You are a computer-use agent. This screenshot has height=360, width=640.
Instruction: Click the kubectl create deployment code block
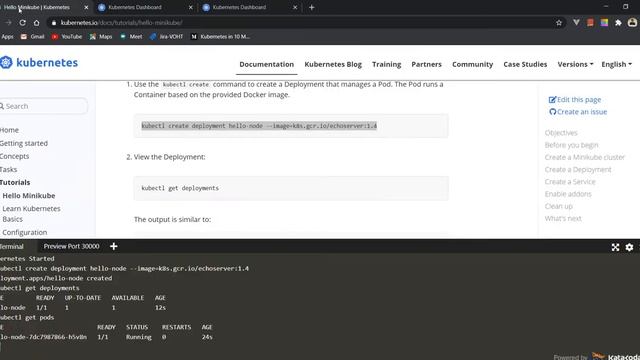pos(291,126)
